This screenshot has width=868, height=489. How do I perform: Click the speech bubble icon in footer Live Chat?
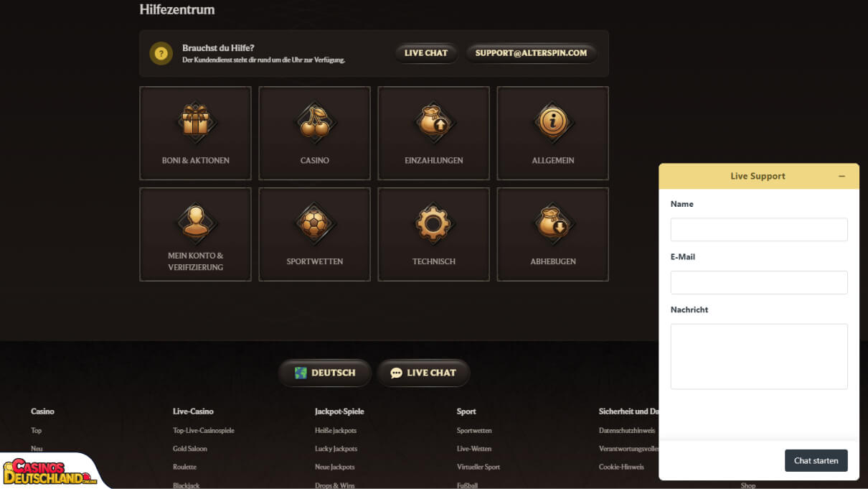396,373
